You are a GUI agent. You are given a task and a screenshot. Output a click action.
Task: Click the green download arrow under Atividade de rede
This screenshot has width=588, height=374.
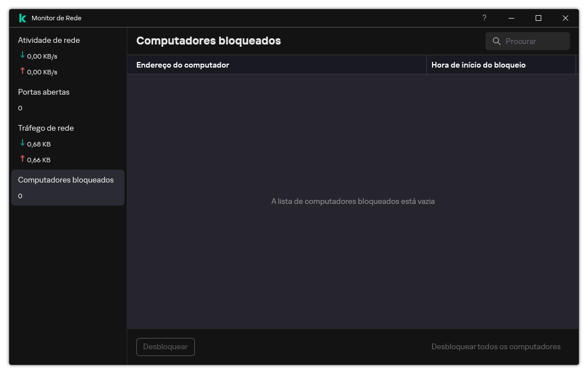tap(22, 55)
